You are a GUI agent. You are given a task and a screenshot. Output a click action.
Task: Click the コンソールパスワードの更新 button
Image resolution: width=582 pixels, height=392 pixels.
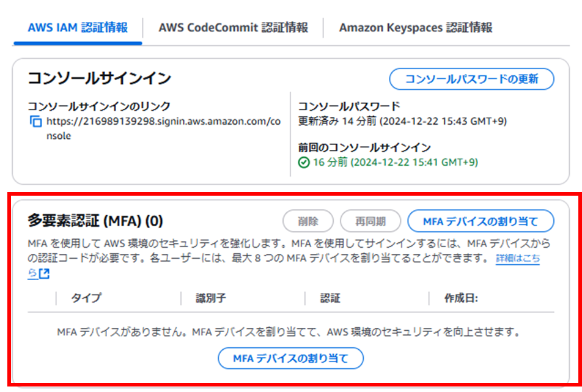pyautogui.click(x=472, y=79)
